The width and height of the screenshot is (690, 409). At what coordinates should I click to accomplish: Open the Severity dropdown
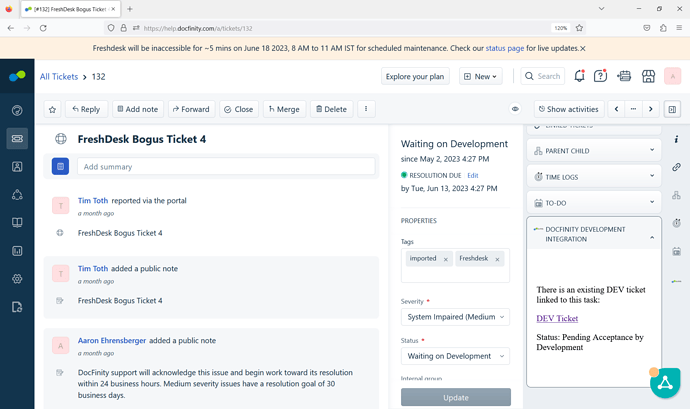[455, 317]
